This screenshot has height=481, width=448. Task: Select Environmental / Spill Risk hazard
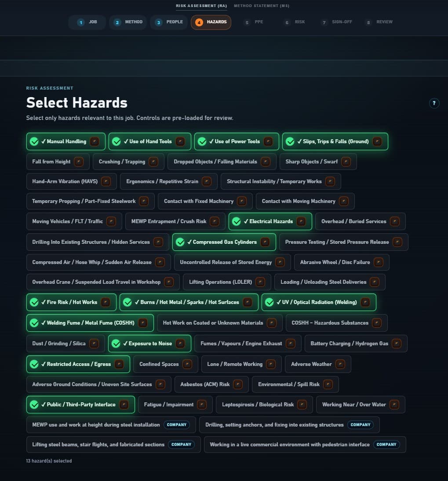pos(295,384)
